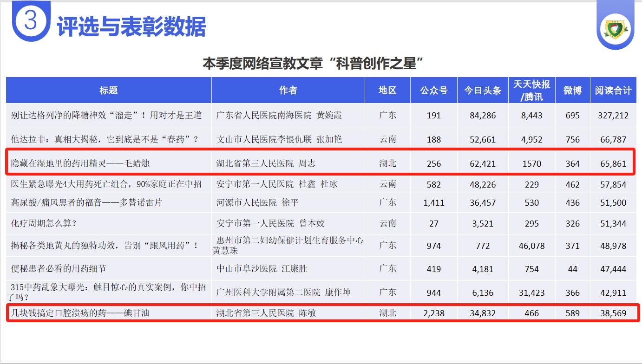Click author 惠州市第二妇幼保健计划生育服务中心 黄慧珠
Viewport: 642px width, 364px height.
pos(288,245)
